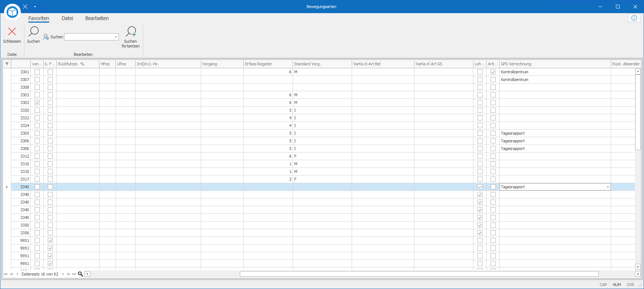Check the 'von...' checkbox in row 3320
Screen dimensions: 644x289
37,110
